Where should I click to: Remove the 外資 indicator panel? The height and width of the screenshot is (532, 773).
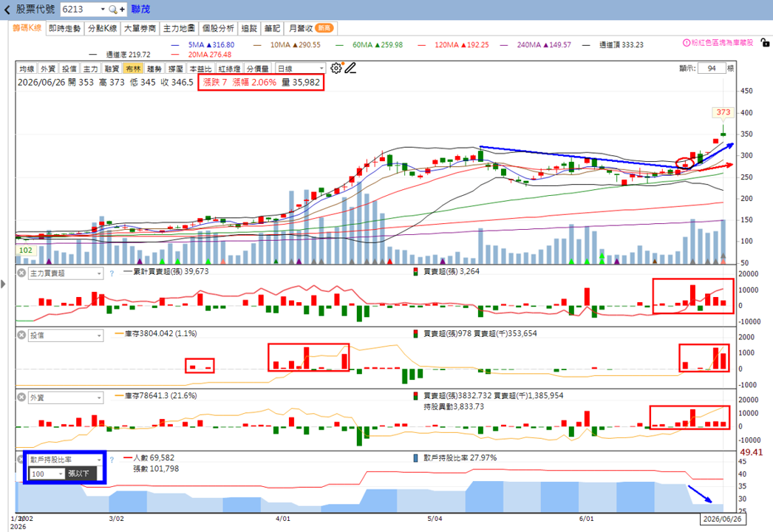point(21,397)
